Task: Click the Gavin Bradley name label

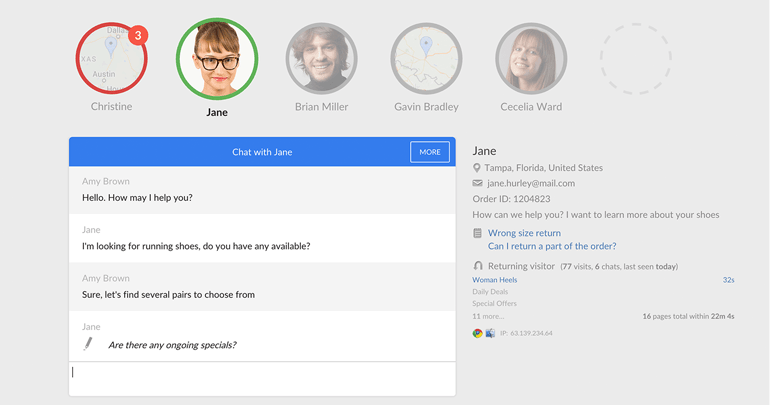Action: coord(426,107)
